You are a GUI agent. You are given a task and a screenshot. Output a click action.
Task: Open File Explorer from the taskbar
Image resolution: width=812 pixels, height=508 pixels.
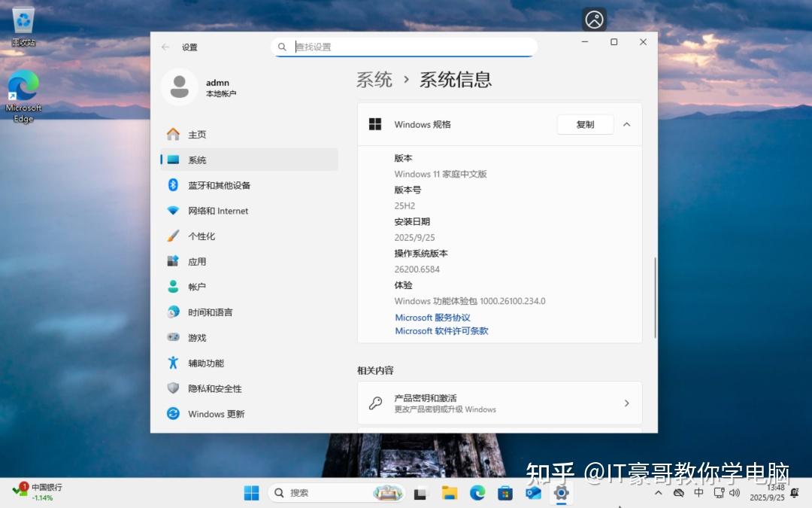coord(449,493)
